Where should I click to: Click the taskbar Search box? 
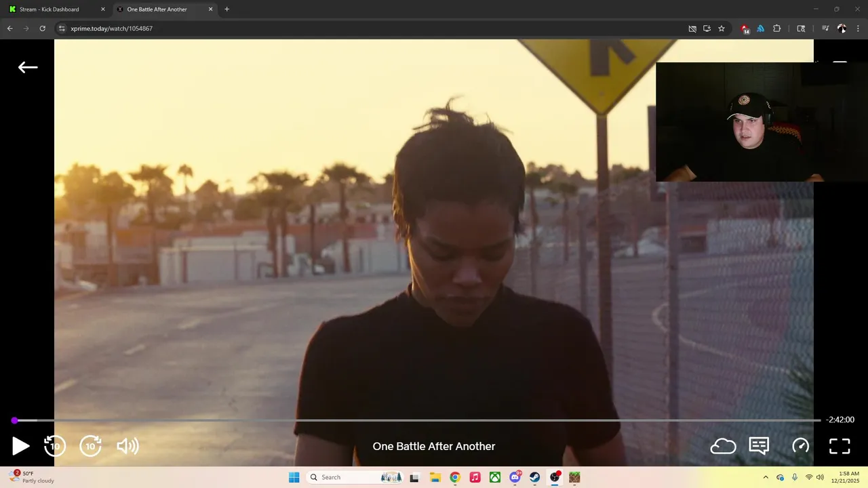355,477
